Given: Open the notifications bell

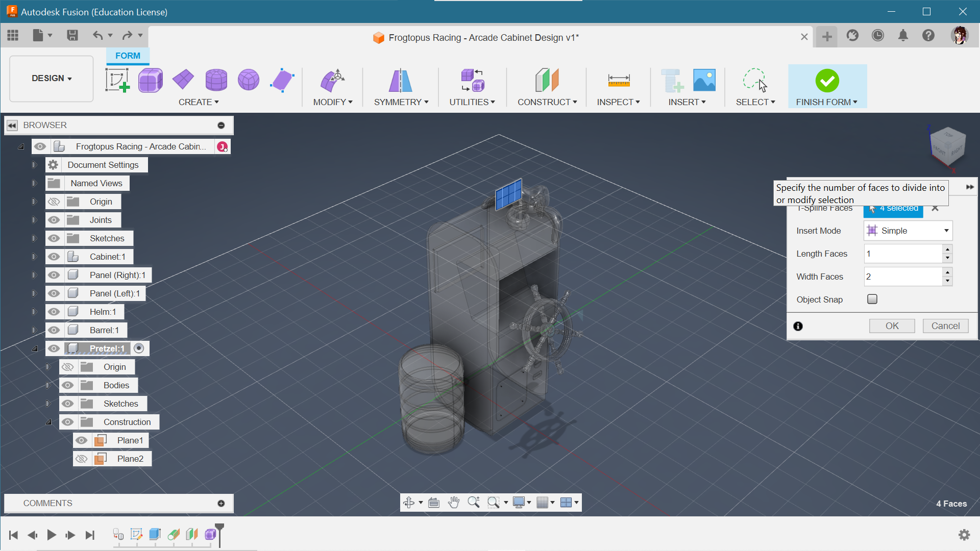Looking at the screenshot, I should coord(903,35).
